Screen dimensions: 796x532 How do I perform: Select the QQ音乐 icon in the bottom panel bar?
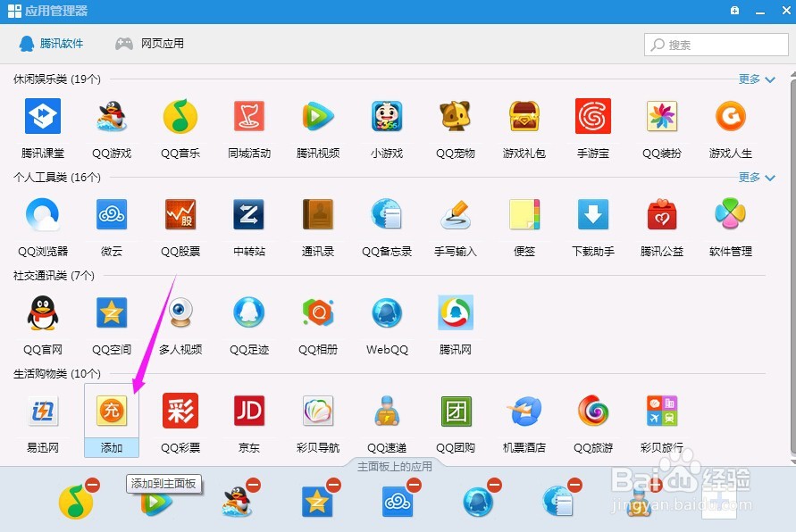click(x=76, y=502)
